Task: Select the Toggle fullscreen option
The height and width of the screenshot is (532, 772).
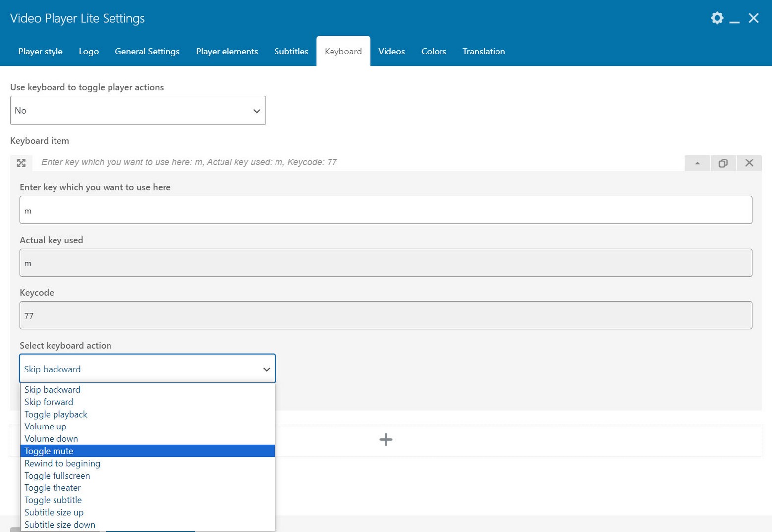Action: [x=57, y=476]
